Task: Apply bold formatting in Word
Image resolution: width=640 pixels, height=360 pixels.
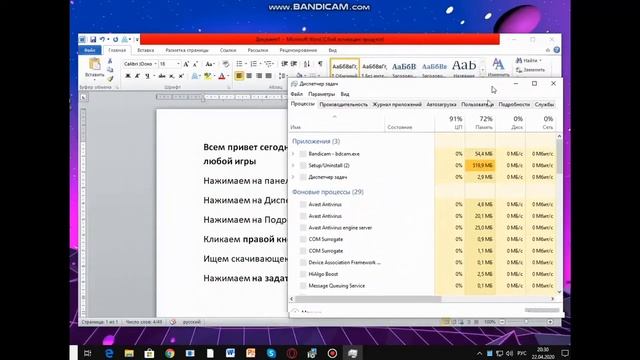Action: (128, 76)
